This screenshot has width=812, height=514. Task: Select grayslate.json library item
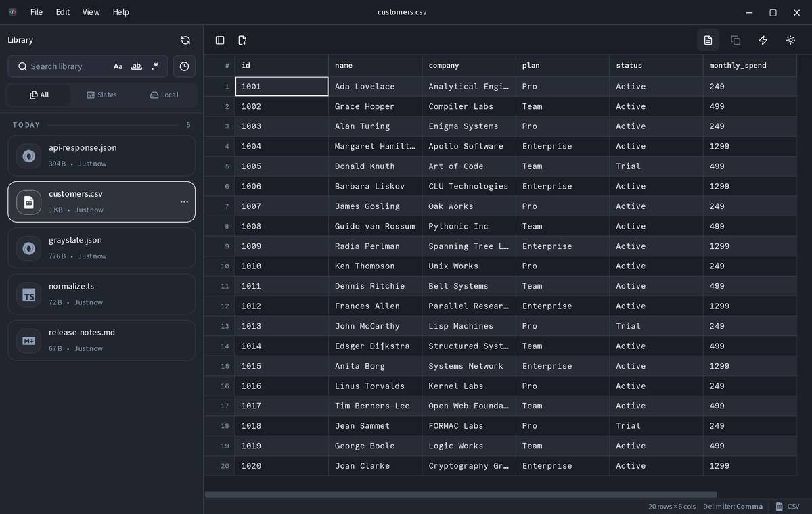coord(101,248)
